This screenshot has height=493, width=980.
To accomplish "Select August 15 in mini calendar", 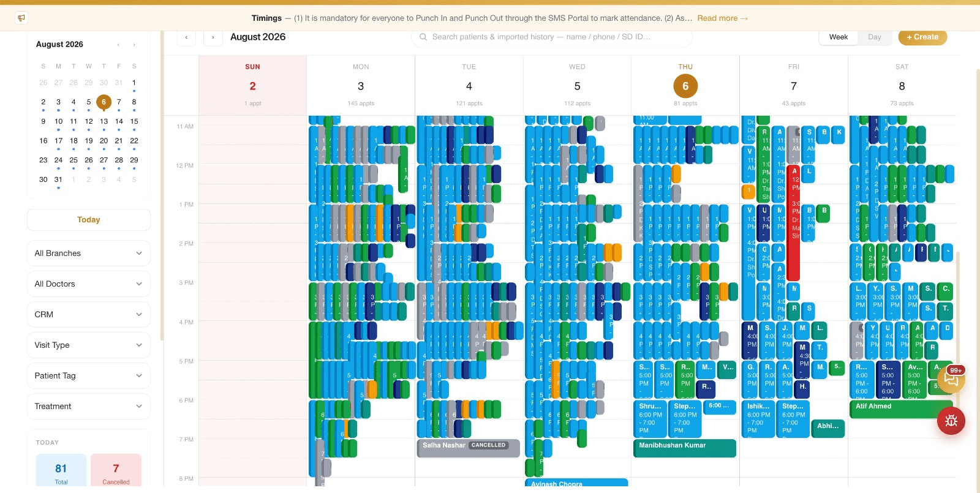I will (134, 121).
